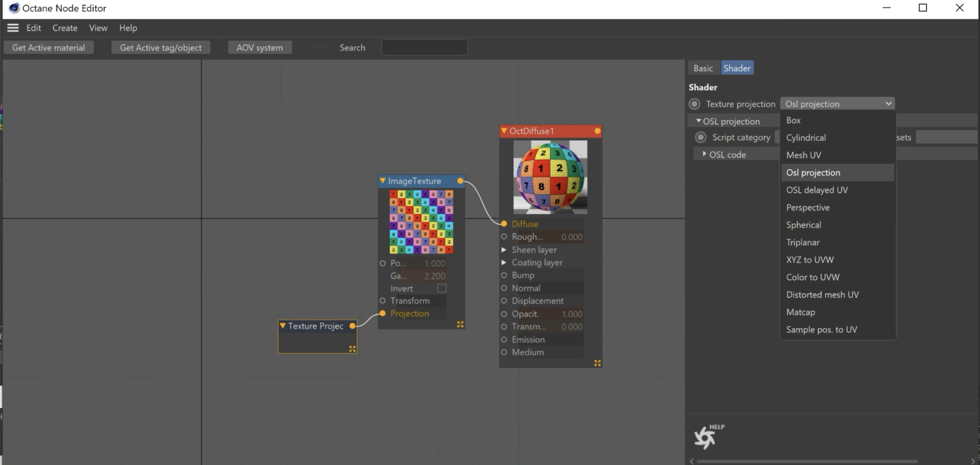
Task: Click the ImageTexture node resize icon
Action: click(x=460, y=324)
